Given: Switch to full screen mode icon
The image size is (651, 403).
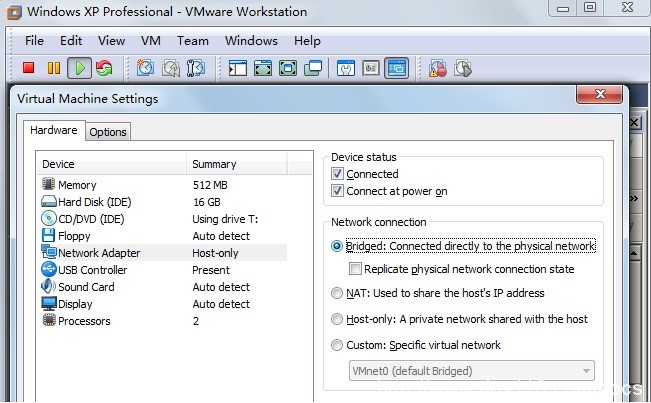Looking at the screenshot, I should pyautogui.click(x=263, y=68).
